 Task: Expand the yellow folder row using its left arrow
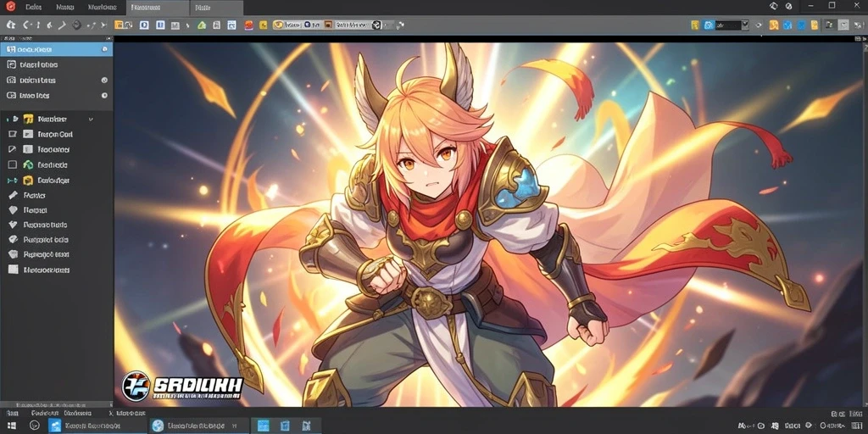[16, 119]
